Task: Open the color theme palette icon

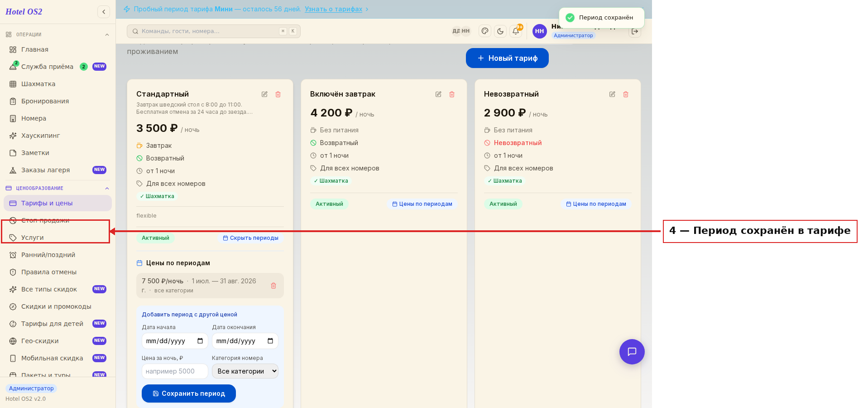Action: point(485,31)
